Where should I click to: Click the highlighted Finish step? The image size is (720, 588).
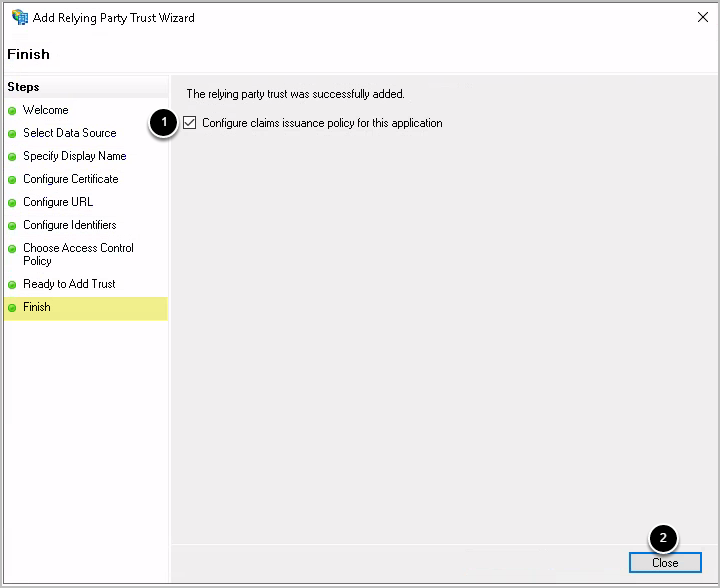click(x=37, y=307)
